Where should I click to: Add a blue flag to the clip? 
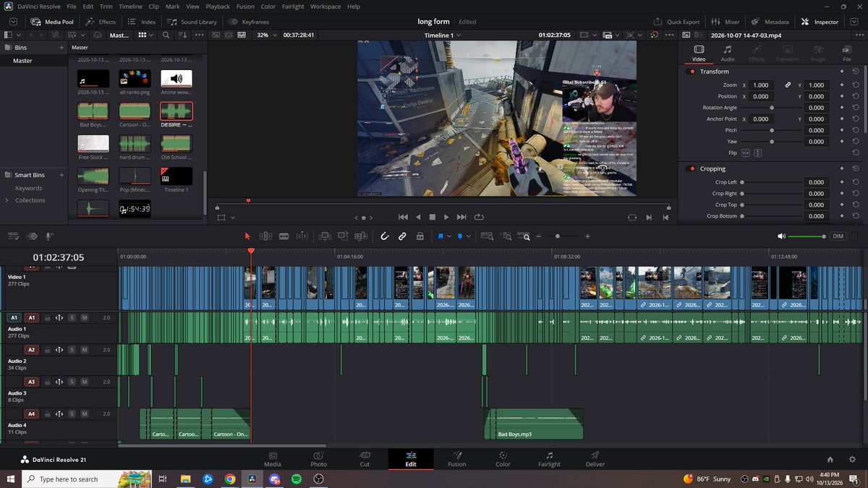(440, 236)
